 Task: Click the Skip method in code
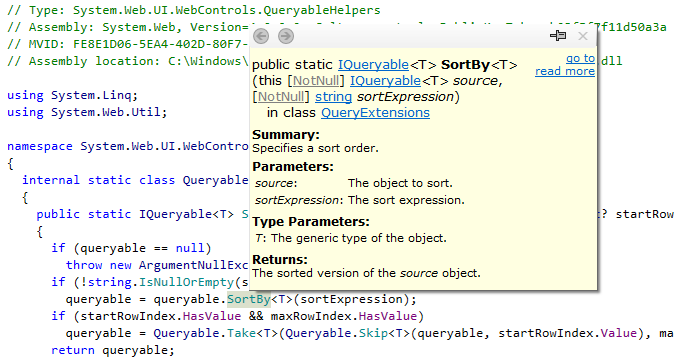tap(373, 333)
